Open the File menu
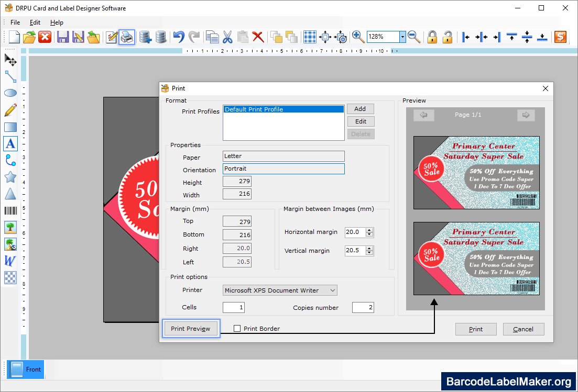The image size is (578, 392). (15, 23)
